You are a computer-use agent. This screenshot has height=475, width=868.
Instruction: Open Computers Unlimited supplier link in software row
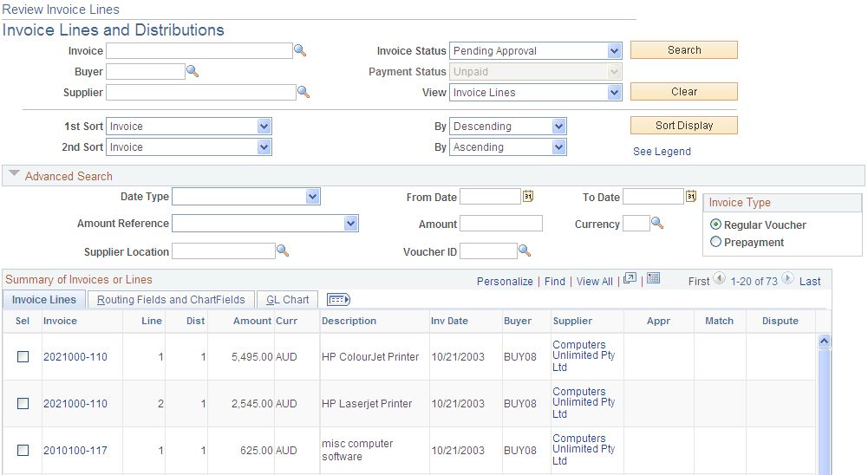tap(584, 449)
